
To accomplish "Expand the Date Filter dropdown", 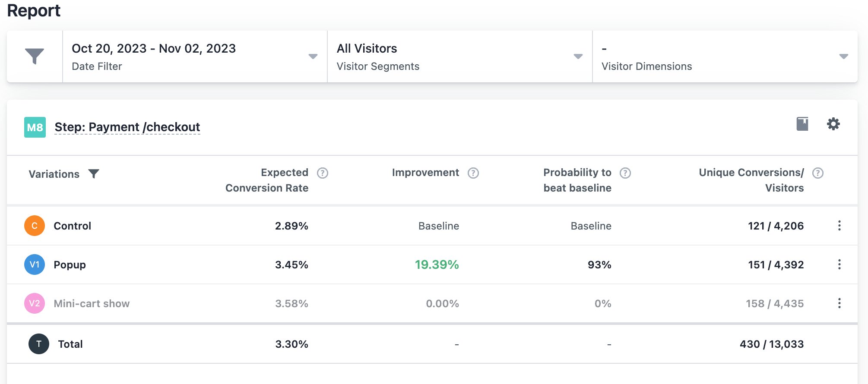I will click(x=313, y=57).
